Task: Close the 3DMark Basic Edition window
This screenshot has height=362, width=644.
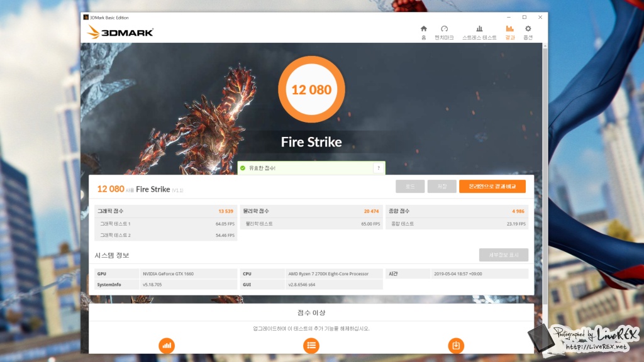Action: pos(540,17)
